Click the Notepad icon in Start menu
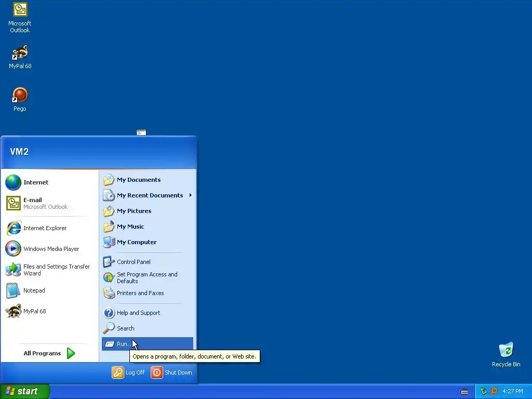This screenshot has width=532, height=399. [13, 290]
